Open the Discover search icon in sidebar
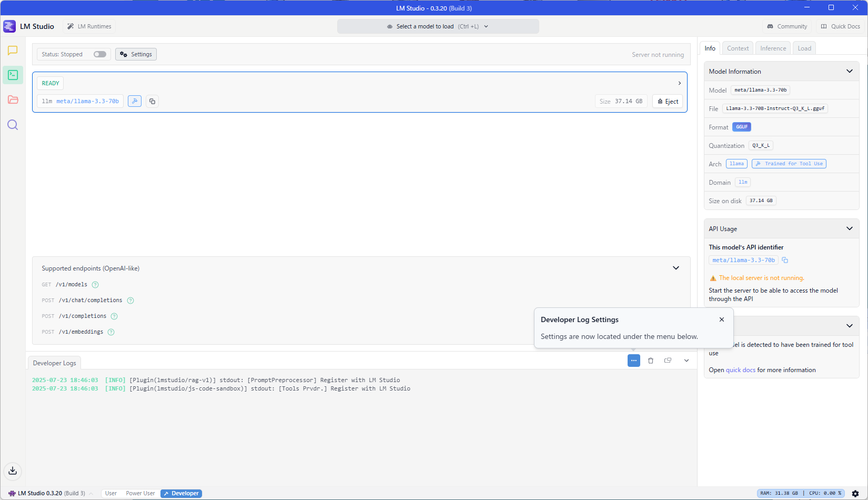This screenshot has width=868, height=500. 13,125
